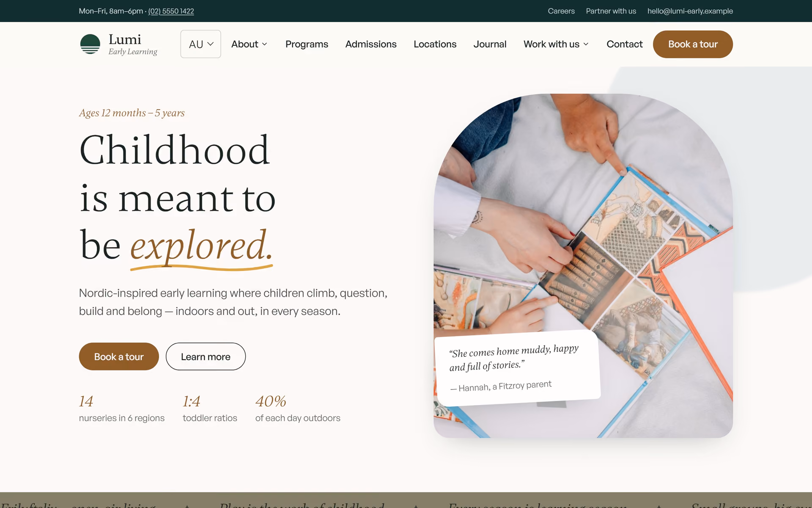
Task: Call the (02) 5550 1422 phone link
Action: tap(171, 11)
